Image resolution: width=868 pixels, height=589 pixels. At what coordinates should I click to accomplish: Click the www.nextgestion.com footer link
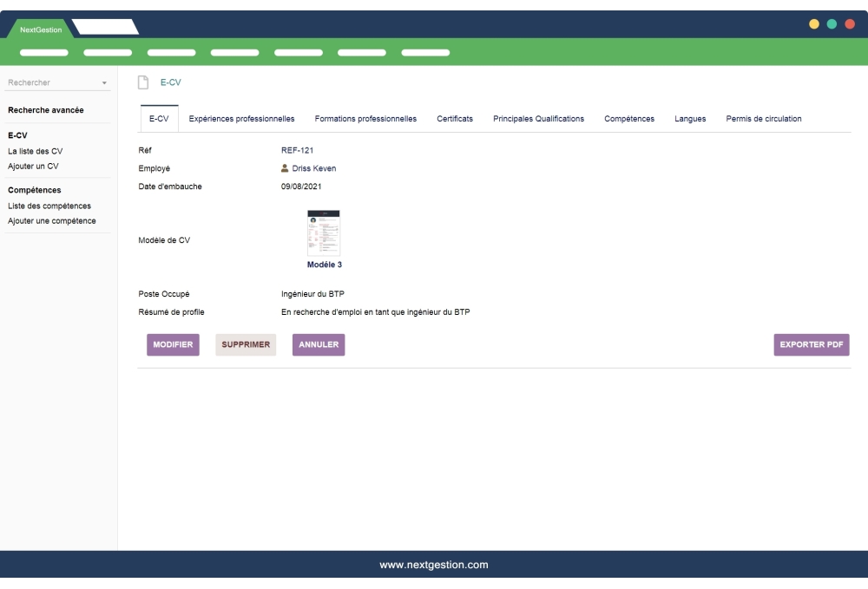(434, 563)
